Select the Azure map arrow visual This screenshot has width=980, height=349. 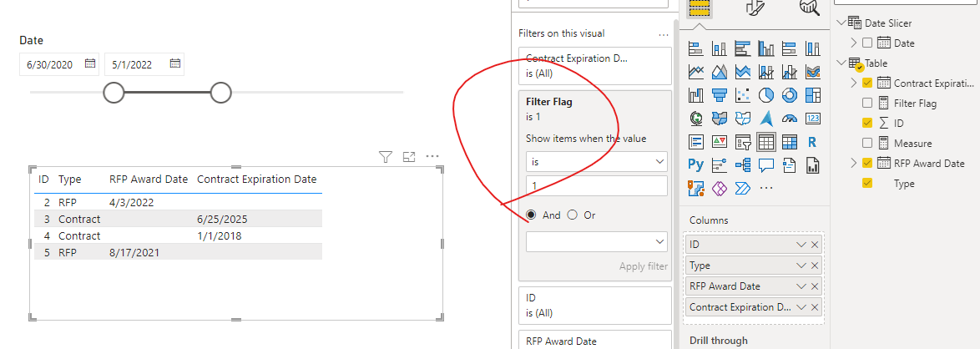tap(765, 119)
